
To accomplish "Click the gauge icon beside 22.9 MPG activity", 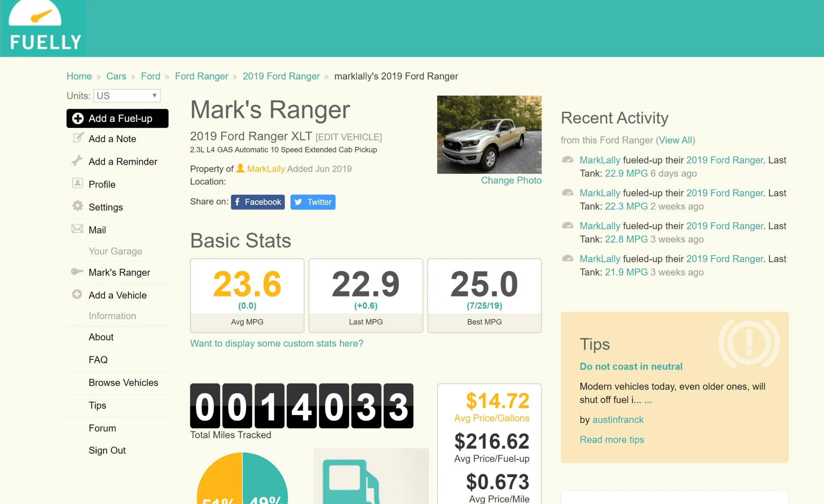I will pos(568,159).
